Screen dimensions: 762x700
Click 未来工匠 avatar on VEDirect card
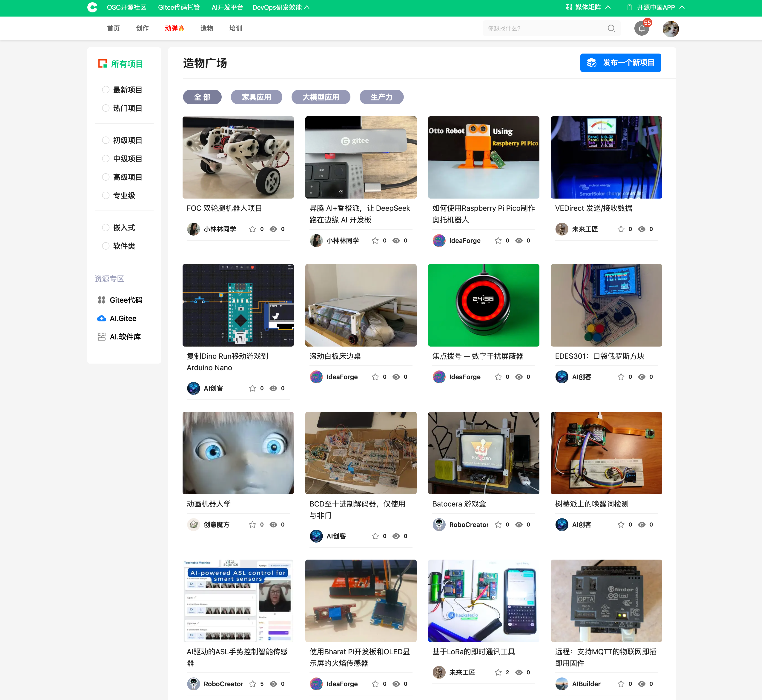[x=561, y=229]
